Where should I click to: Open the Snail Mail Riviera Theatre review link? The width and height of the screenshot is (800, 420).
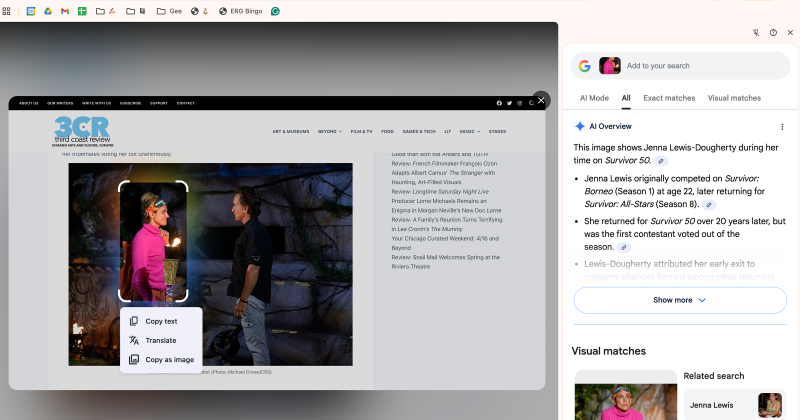[446, 262]
